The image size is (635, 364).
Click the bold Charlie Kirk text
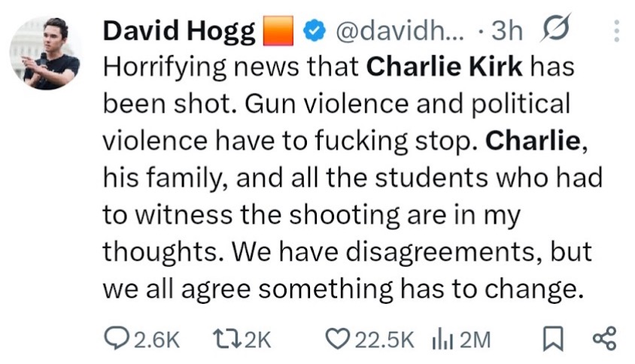(445, 66)
